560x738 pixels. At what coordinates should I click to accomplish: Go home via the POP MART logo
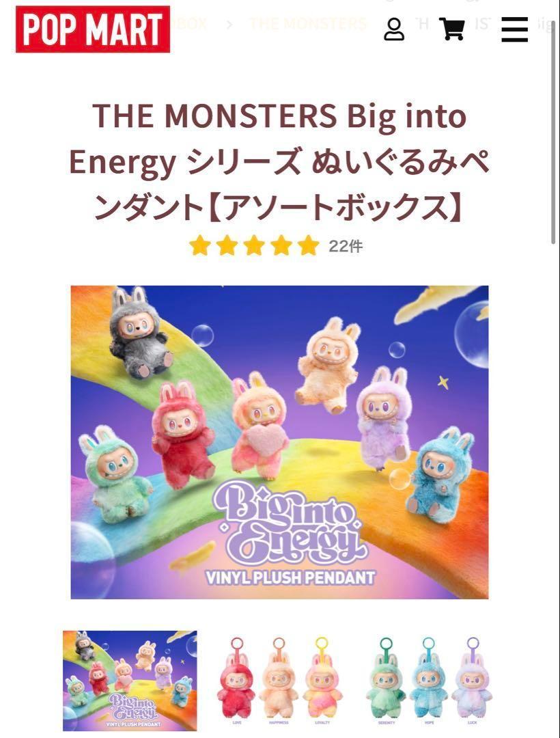93,29
